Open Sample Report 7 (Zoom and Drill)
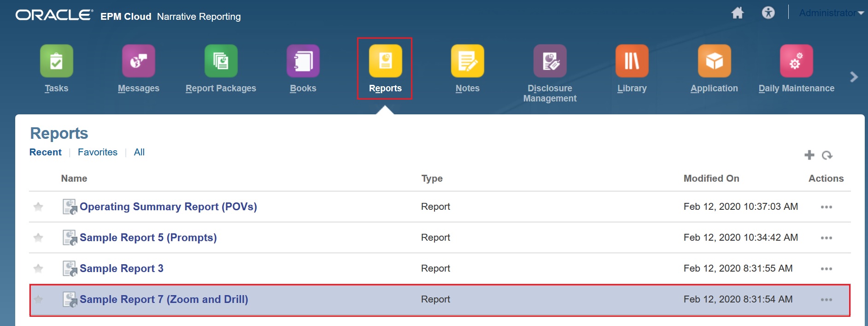 [x=164, y=299]
